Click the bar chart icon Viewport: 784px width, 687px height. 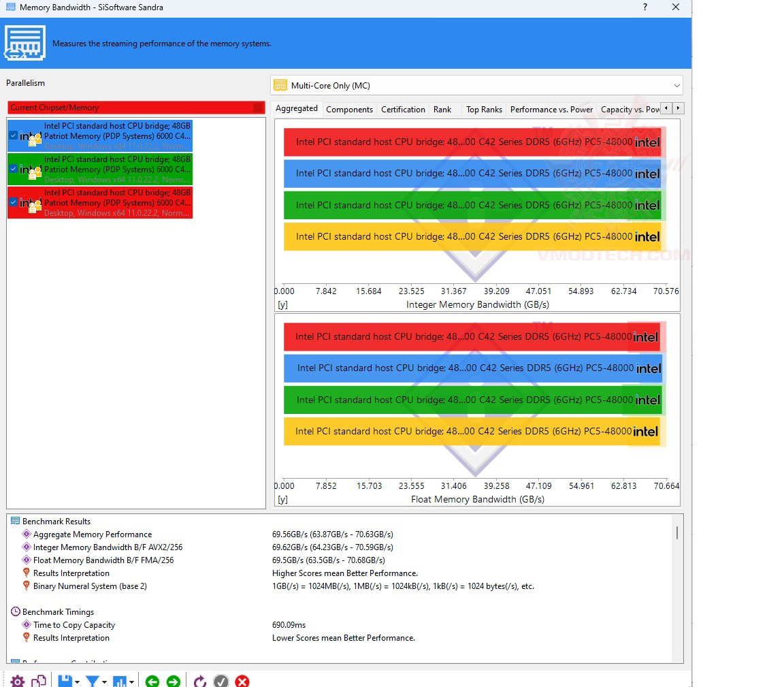[120, 681]
